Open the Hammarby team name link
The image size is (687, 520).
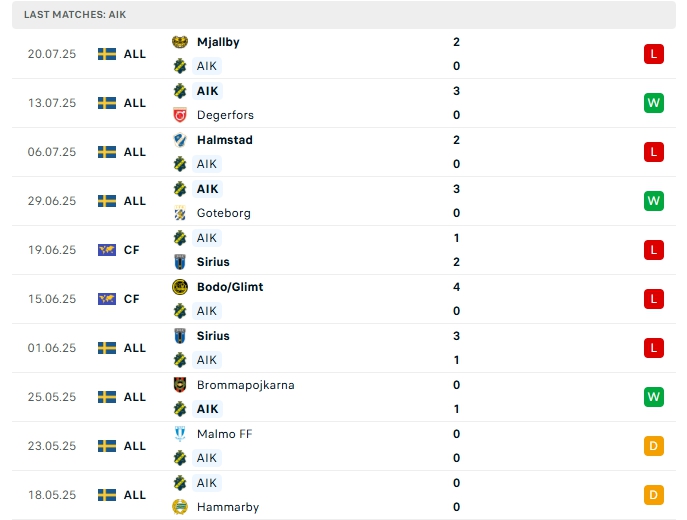pos(228,507)
